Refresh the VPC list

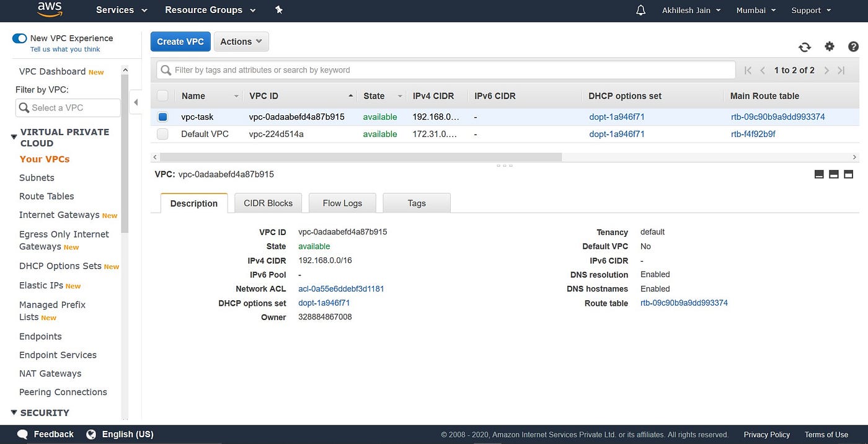pos(805,47)
